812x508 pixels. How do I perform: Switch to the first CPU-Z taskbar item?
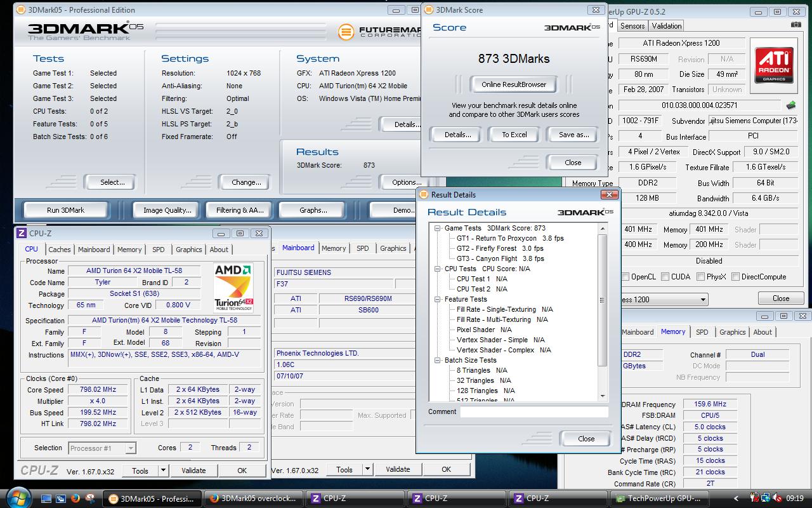click(355, 498)
